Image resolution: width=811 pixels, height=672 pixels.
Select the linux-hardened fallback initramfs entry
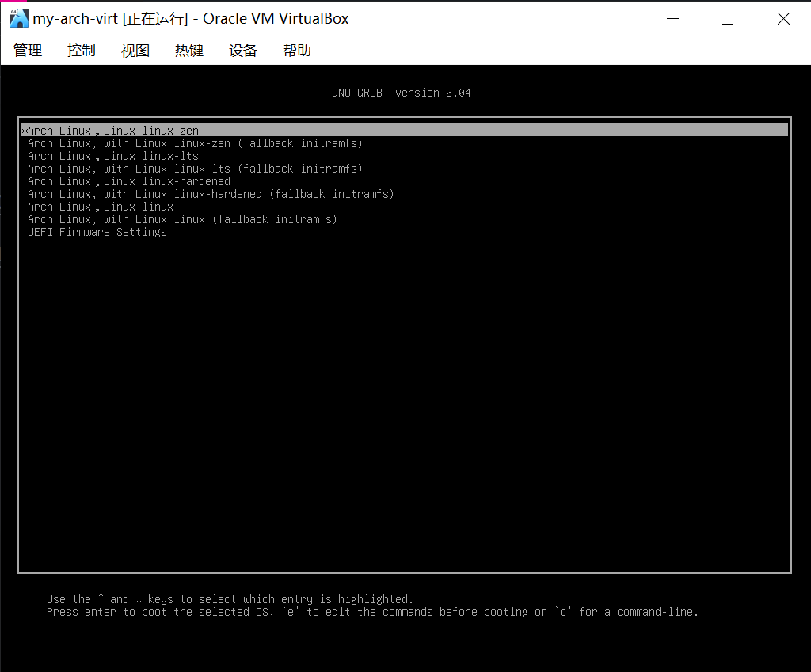(210, 193)
